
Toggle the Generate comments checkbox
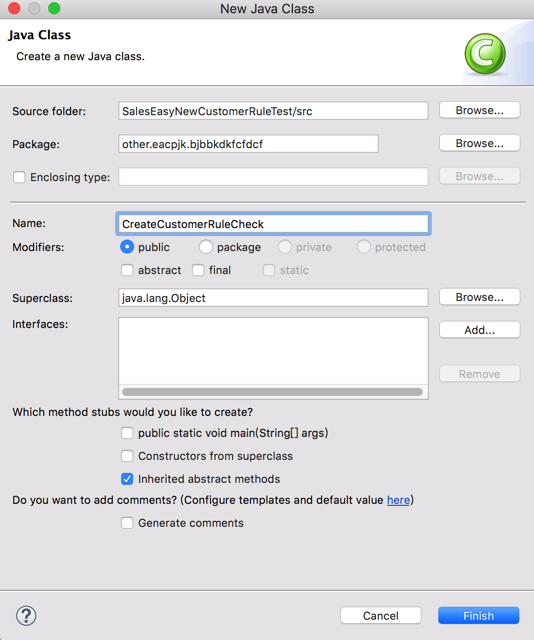point(127,523)
